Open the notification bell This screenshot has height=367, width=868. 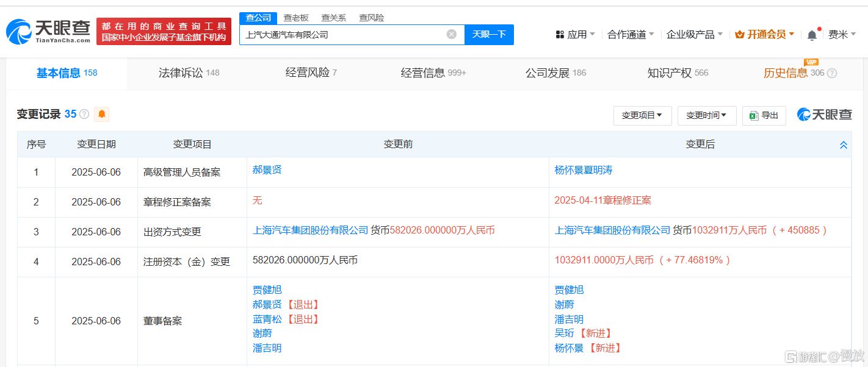(x=812, y=35)
